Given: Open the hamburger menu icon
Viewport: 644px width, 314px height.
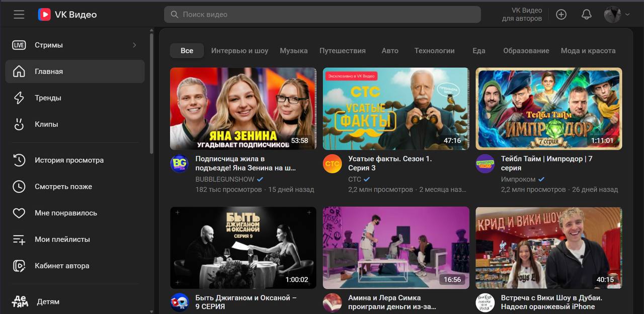Looking at the screenshot, I should click(x=19, y=15).
